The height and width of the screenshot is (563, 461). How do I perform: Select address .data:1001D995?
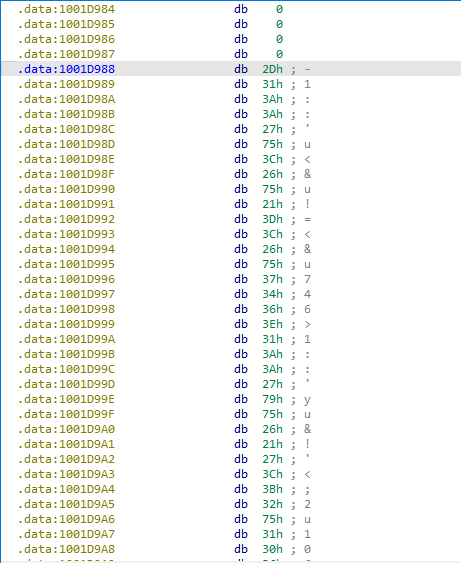coord(66,264)
